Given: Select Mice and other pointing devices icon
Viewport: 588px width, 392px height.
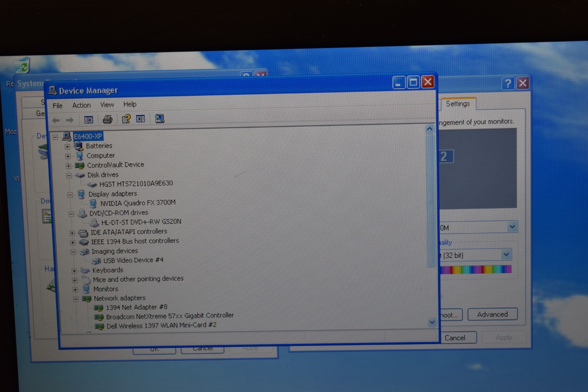Looking at the screenshot, I should click(x=86, y=280).
